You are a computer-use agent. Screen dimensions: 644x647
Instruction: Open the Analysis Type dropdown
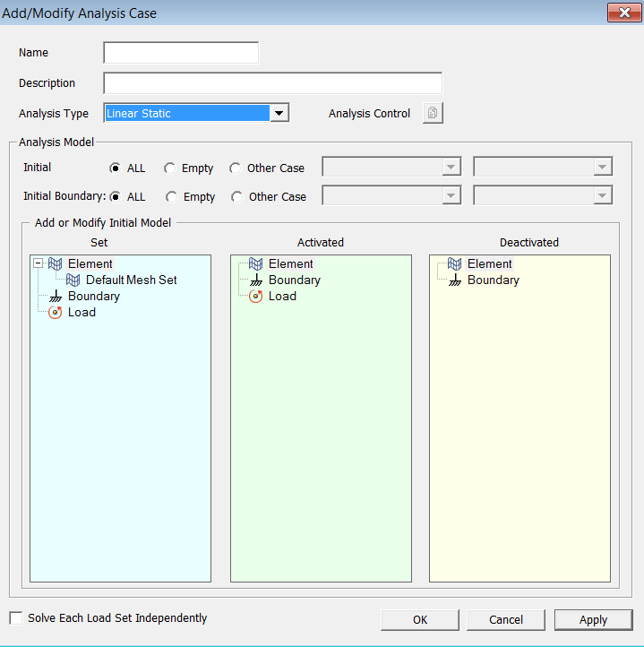pyautogui.click(x=279, y=113)
